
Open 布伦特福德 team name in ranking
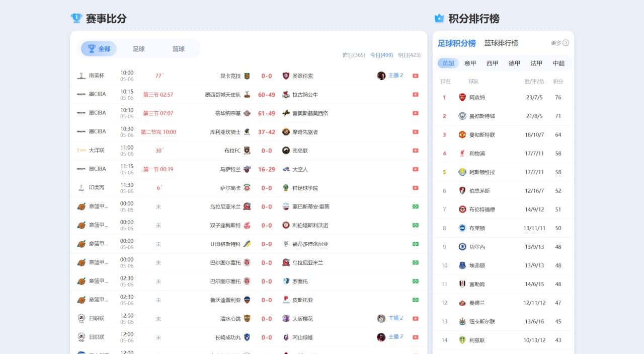click(482, 209)
